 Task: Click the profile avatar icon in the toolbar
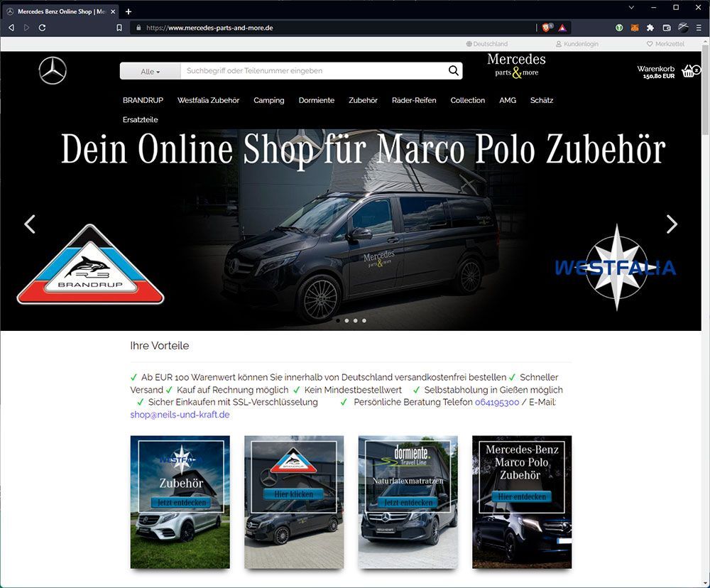683,28
